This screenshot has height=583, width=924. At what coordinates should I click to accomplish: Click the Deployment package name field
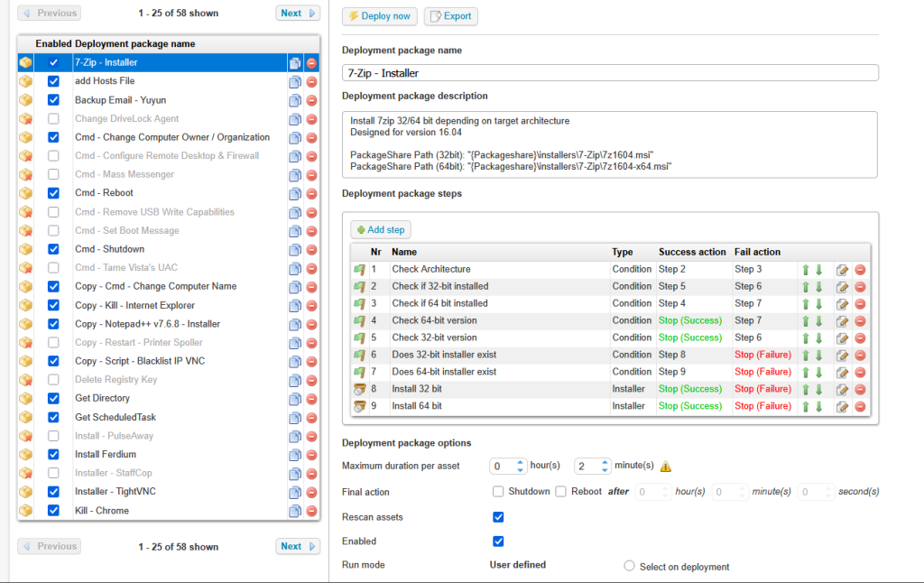pos(610,73)
